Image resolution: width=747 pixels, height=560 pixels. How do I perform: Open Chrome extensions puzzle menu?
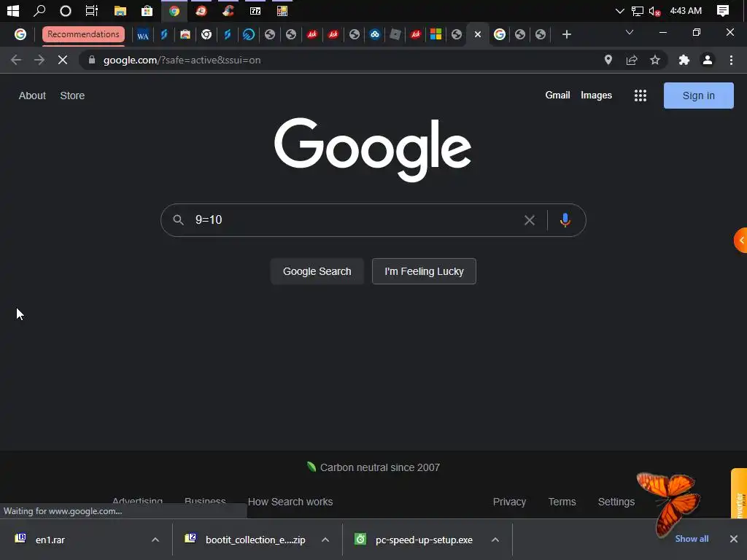tap(684, 60)
